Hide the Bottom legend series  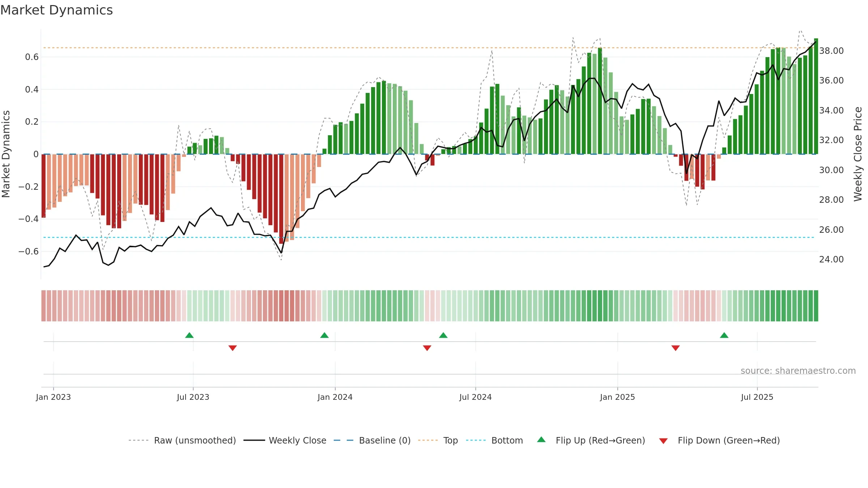click(x=494, y=440)
